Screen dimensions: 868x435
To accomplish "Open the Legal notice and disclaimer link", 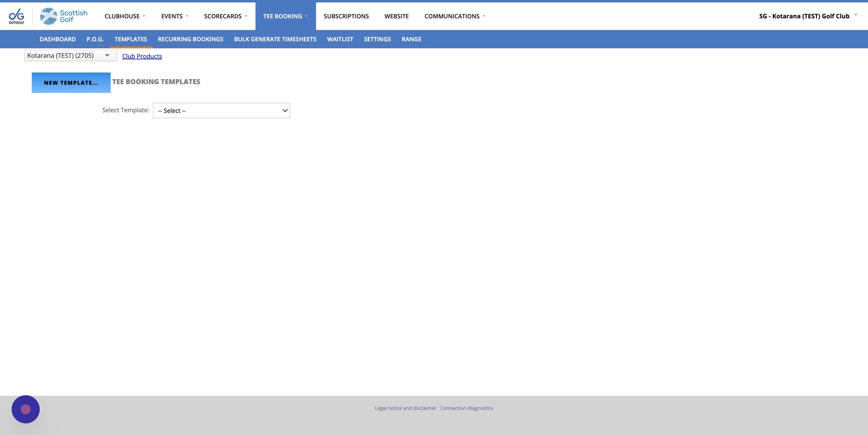I will pos(405,408).
